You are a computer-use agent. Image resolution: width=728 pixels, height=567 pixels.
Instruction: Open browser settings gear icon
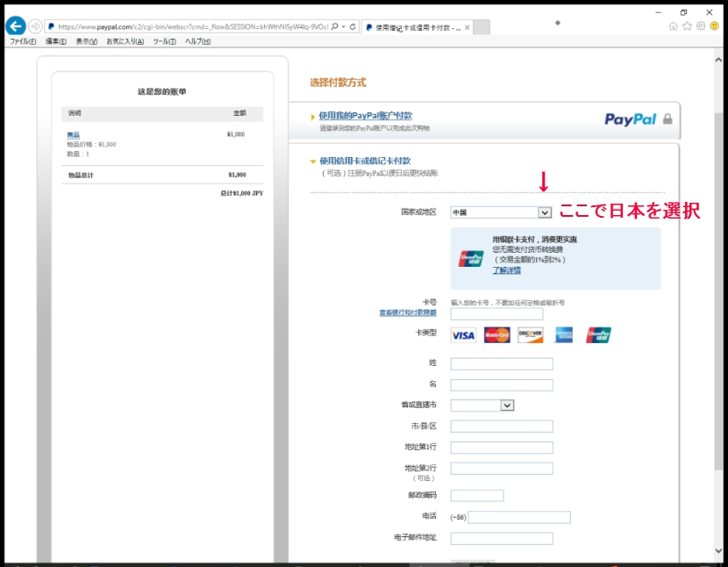pyautogui.click(x=701, y=26)
